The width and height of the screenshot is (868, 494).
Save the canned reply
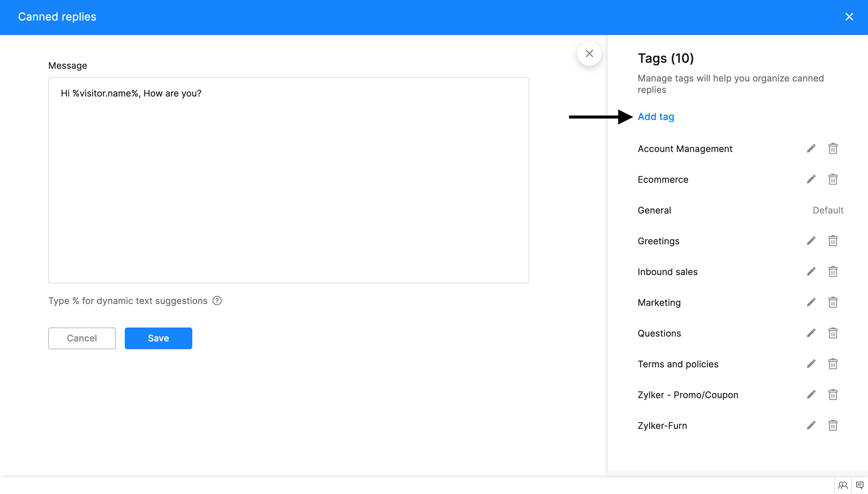(x=158, y=338)
